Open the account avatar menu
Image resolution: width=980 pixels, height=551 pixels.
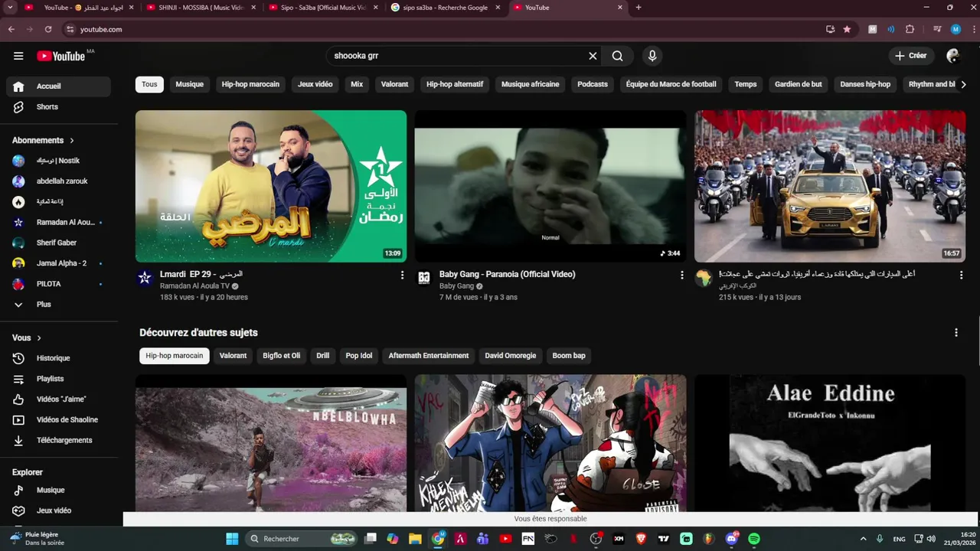pyautogui.click(x=952, y=56)
